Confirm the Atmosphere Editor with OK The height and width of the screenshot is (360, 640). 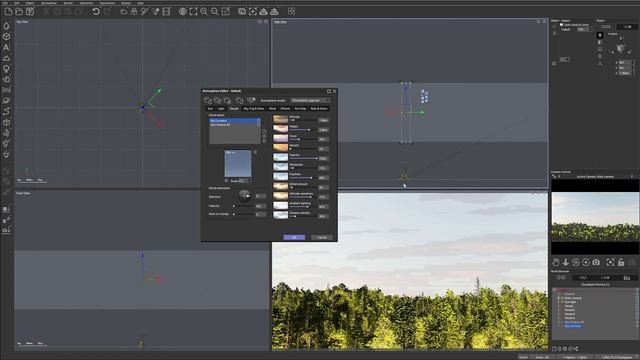click(294, 237)
